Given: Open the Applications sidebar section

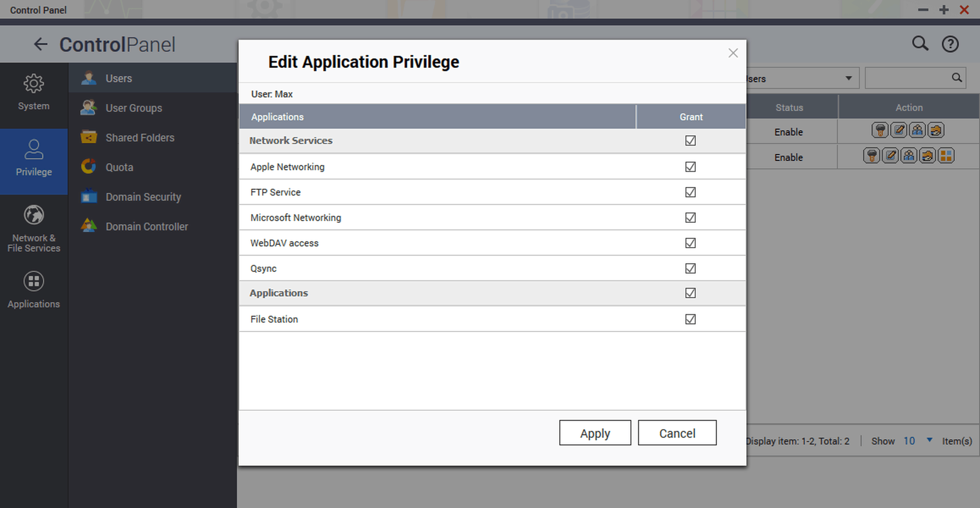Looking at the screenshot, I should click(x=34, y=290).
